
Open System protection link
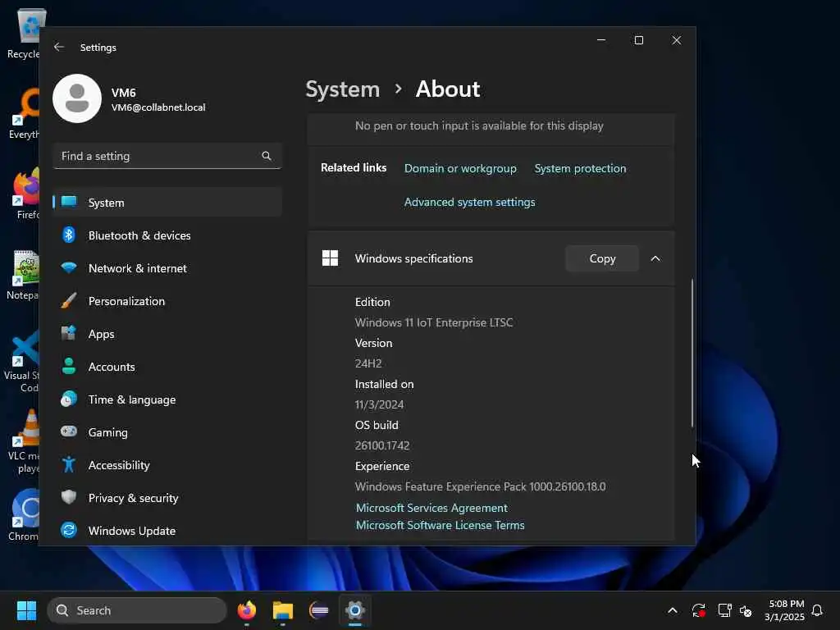point(580,168)
